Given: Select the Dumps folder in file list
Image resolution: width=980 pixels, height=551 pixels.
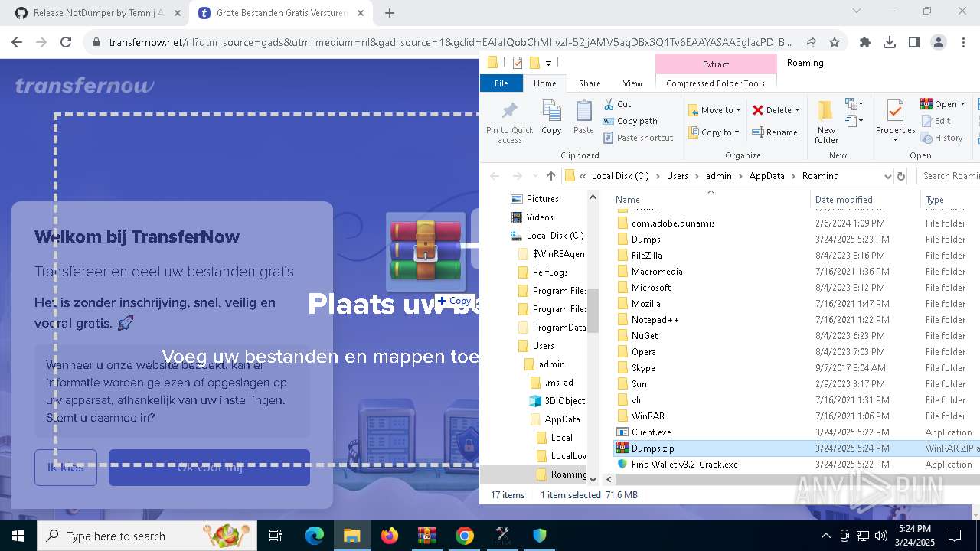Looking at the screenshot, I should 645,240.
